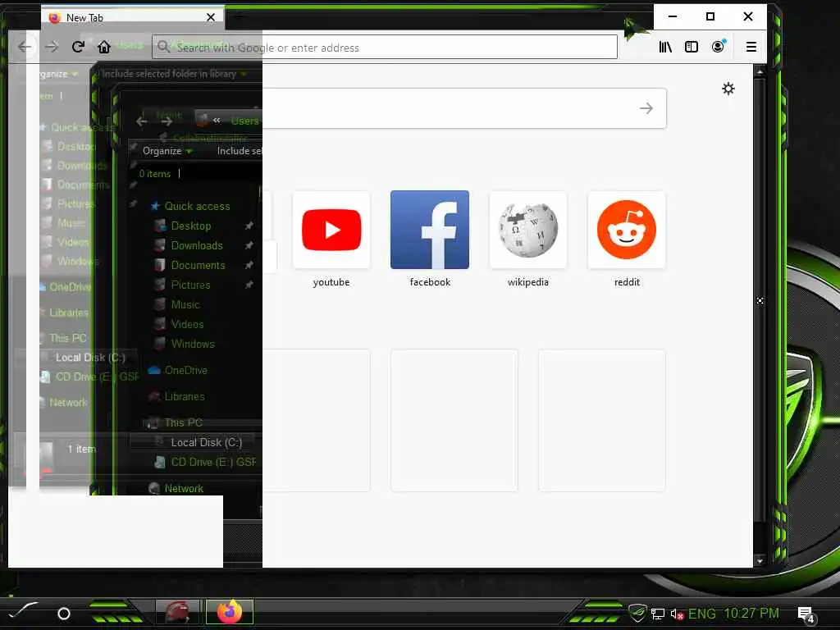Select Libraries in Explorer navigation pane
This screenshot has height=630, width=840.
[x=185, y=396]
